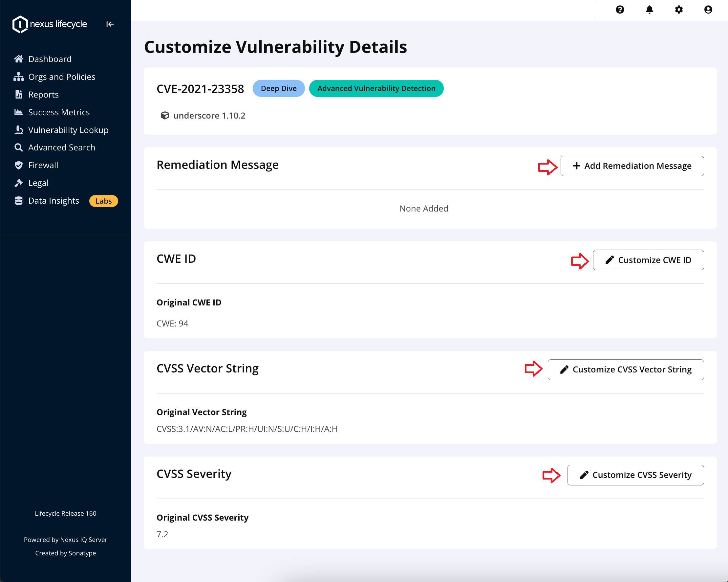Open Orgs and Policies menu item
This screenshot has height=582, width=728.
coord(62,77)
